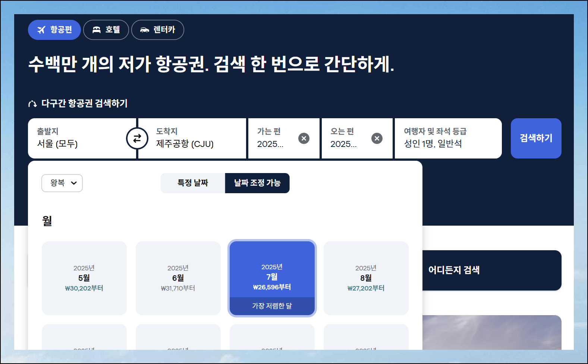This screenshot has height=364, width=588.
Task: Select the 항공편 flights tab
Action: tap(54, 30)
